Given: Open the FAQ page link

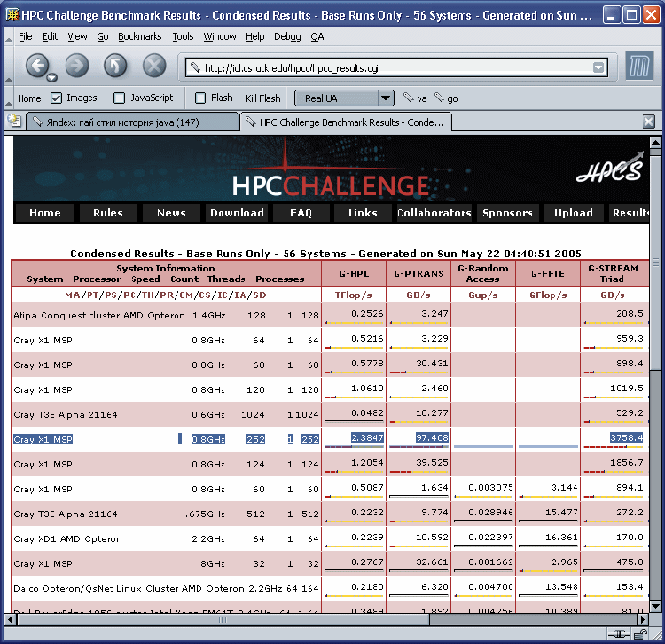Looking at the screenshot, I should (301, 213).
